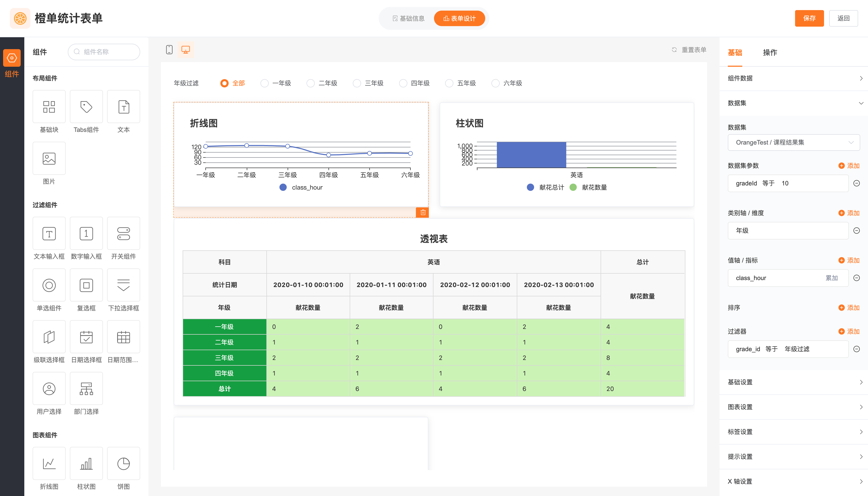The width and height of the screenshot is (868, 496).
Task: Select the 六年级 radio option
Action: click(x=495, y=83)
